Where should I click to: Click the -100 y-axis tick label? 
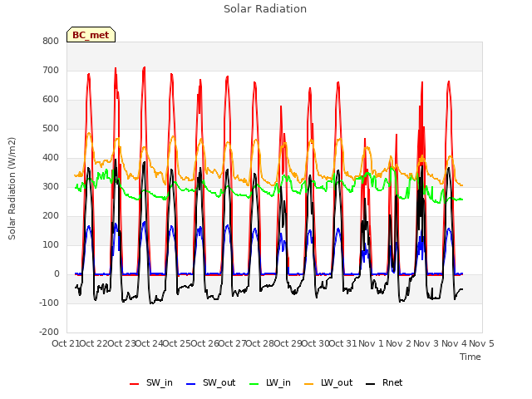coord(49,303)
